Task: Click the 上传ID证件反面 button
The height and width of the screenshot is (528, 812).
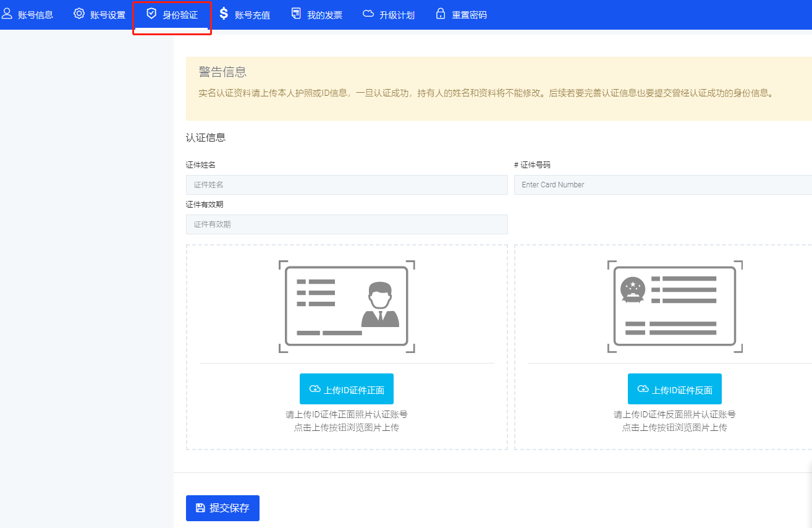Action: coord(675,389)
